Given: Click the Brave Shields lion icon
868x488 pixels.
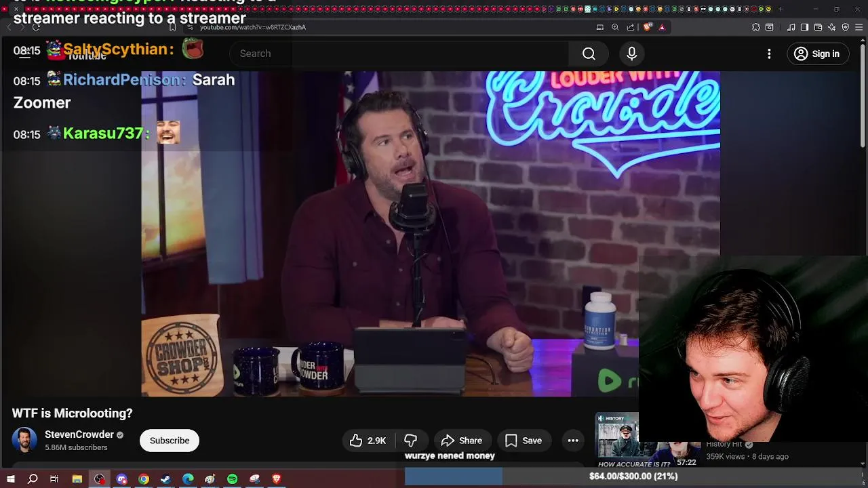Looking at the screenshot, I should pyautogui.click(x=648, y=27).
